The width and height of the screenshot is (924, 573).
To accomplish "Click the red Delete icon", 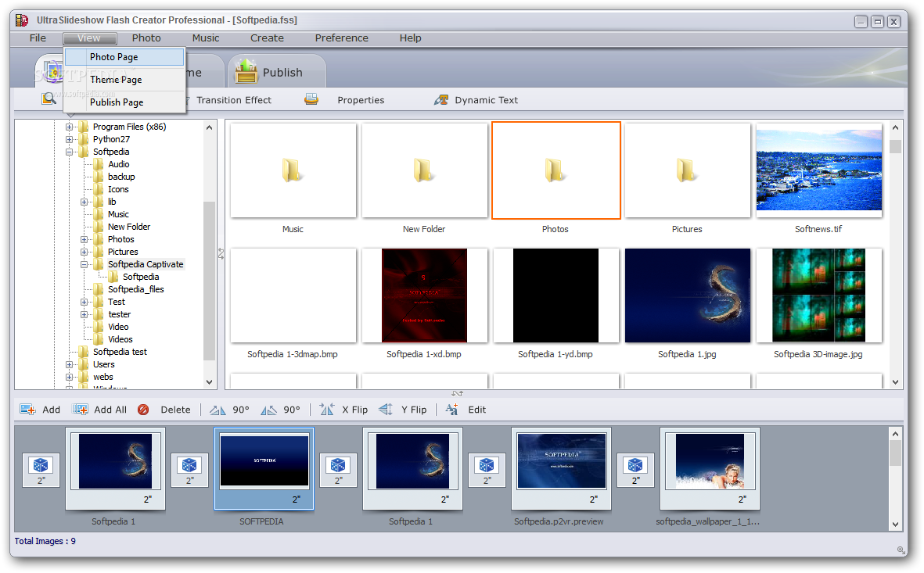I will tap(143, 410).
